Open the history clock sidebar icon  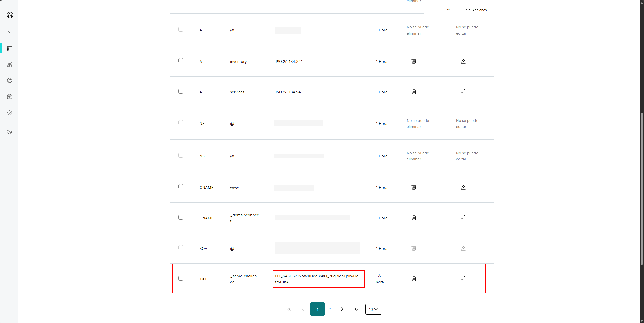[x=10, y=132]
